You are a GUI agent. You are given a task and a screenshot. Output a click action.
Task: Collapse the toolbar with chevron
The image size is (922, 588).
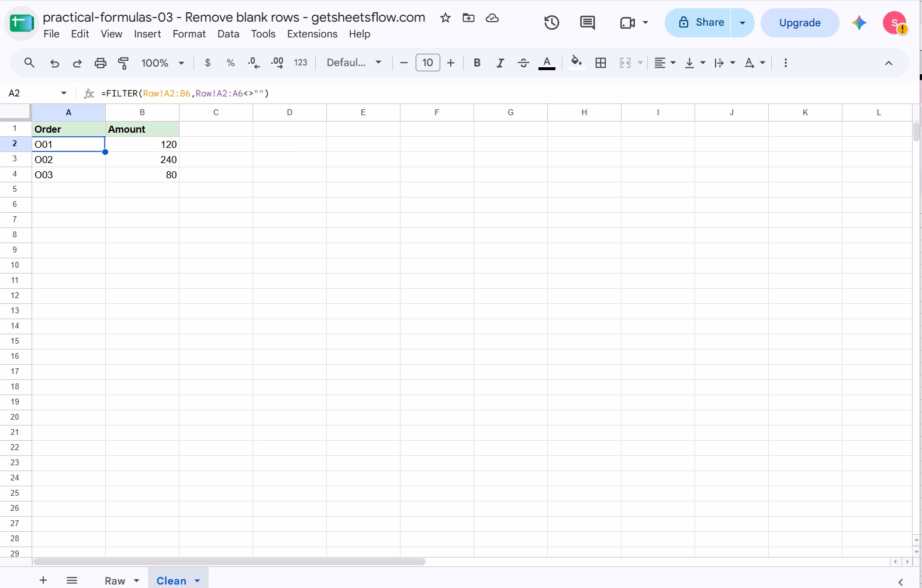coord(888,63)
